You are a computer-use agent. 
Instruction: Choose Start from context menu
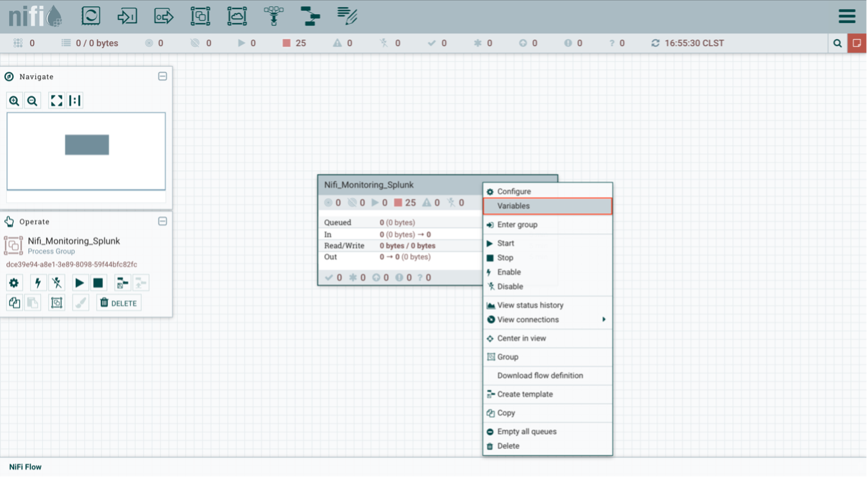[547, 243]
